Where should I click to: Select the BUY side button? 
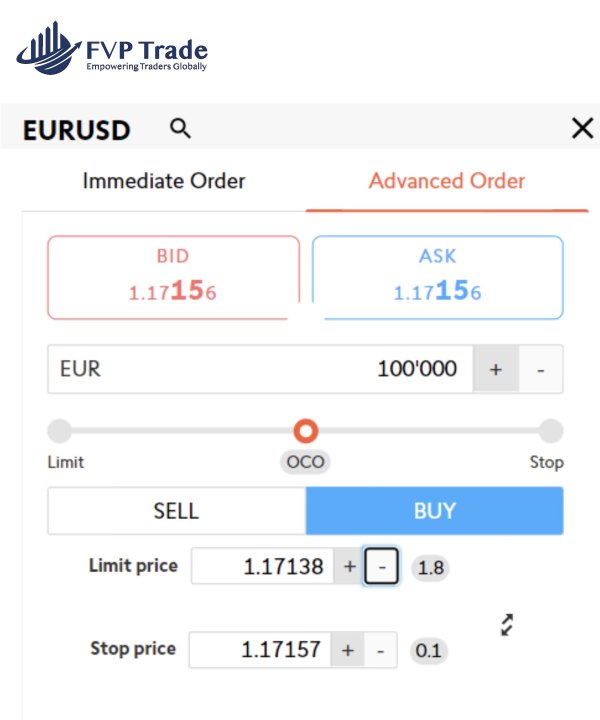coord(434,511)
